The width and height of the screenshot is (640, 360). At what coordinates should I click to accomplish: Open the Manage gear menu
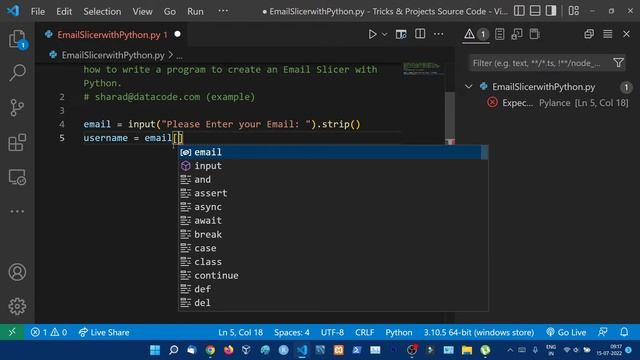pos(17,306)
